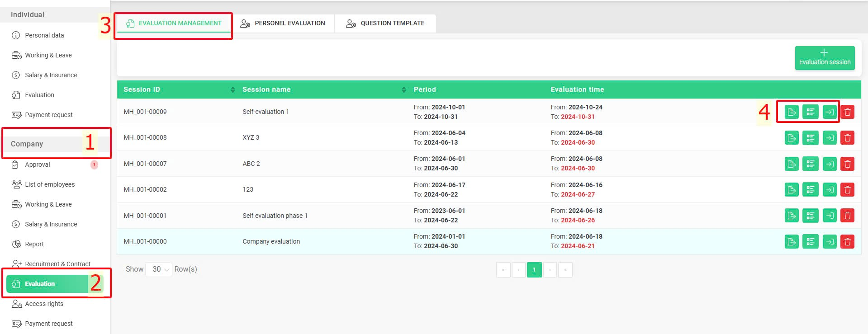Open list icon for ABC 2 row
This screenshot has width=868, height=334.
click(x=810, y=164)
